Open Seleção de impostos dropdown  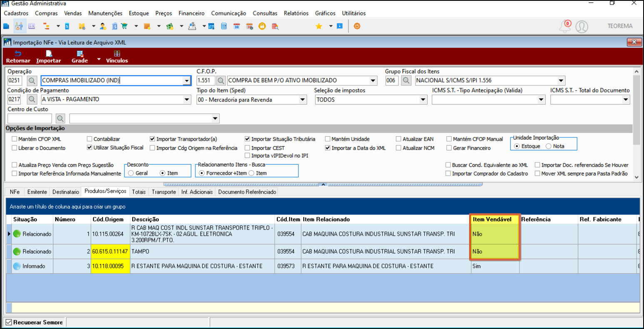pyautogui.click(x=423, y=100)
